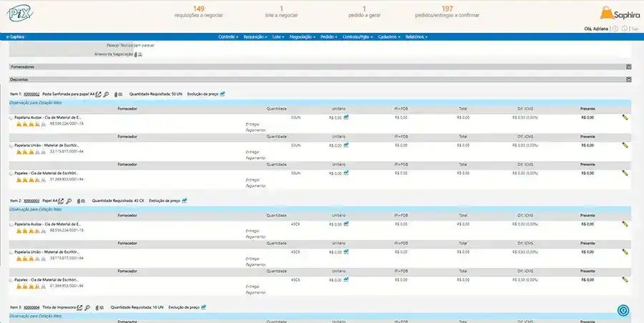
Task: Open the Evolução de preço chart for Item 1
Action: pyautogui.click(x=223, y=94)
